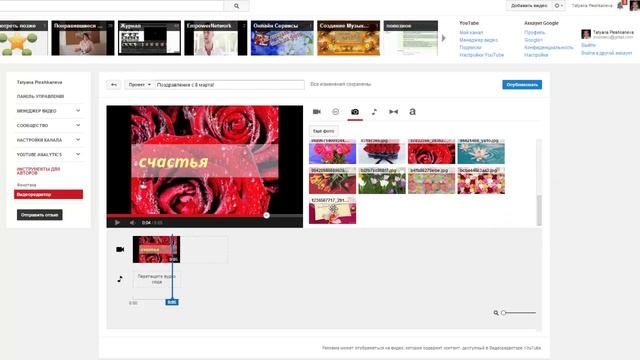Open the video clips tab (camcorder icon)

point(317,111)
